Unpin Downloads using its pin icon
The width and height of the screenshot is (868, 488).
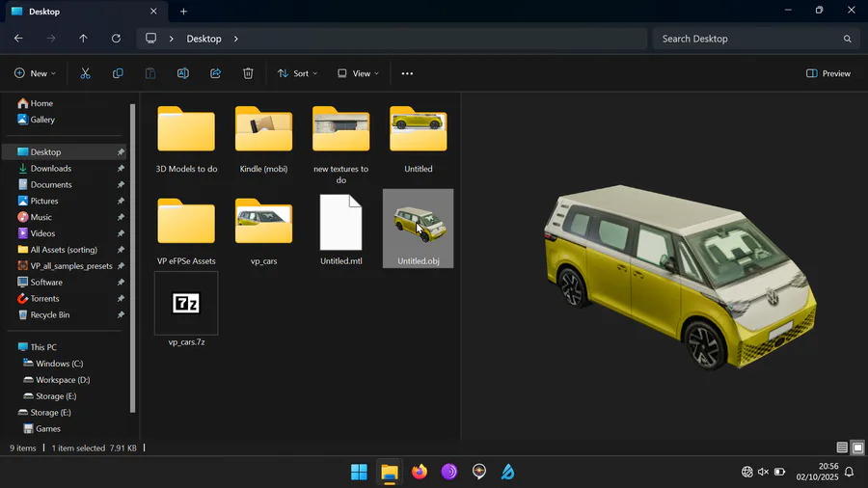(121, 168)
